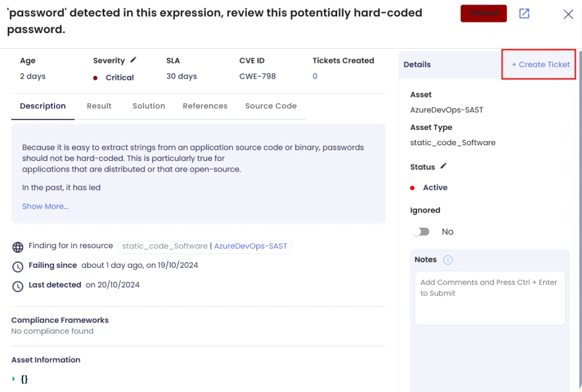Open the Solution tab
The width and height of the screenshot is (582, 392).
(148, 106)
